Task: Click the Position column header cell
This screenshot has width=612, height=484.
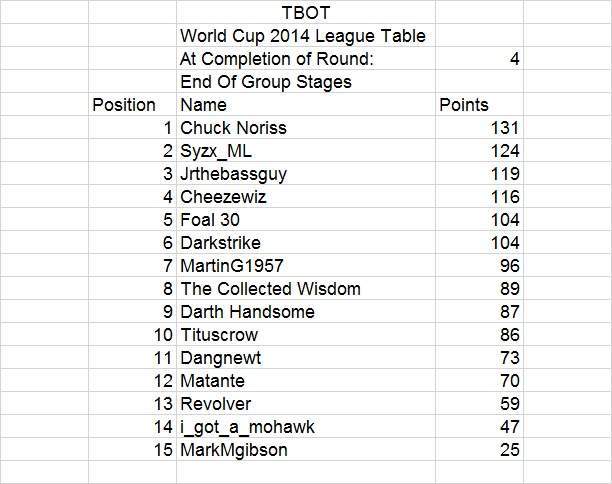Action: 132,105
